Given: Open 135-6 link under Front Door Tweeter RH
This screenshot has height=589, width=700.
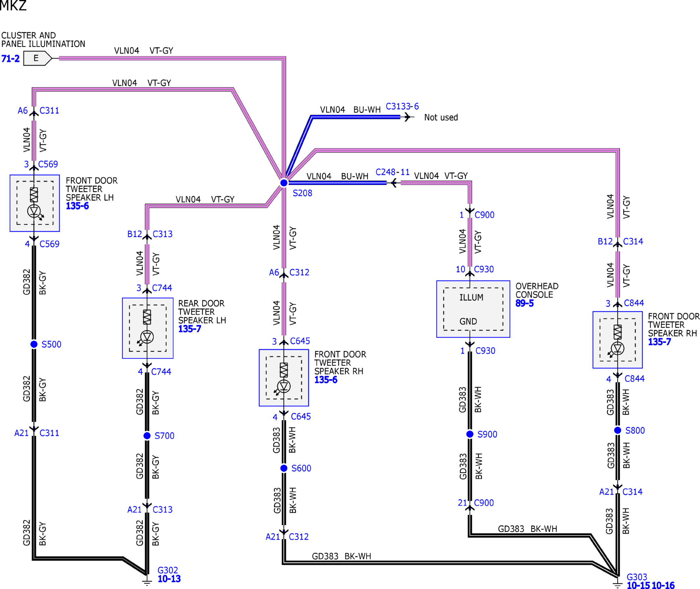Looking at the screenshot, I should pos(326,380).
